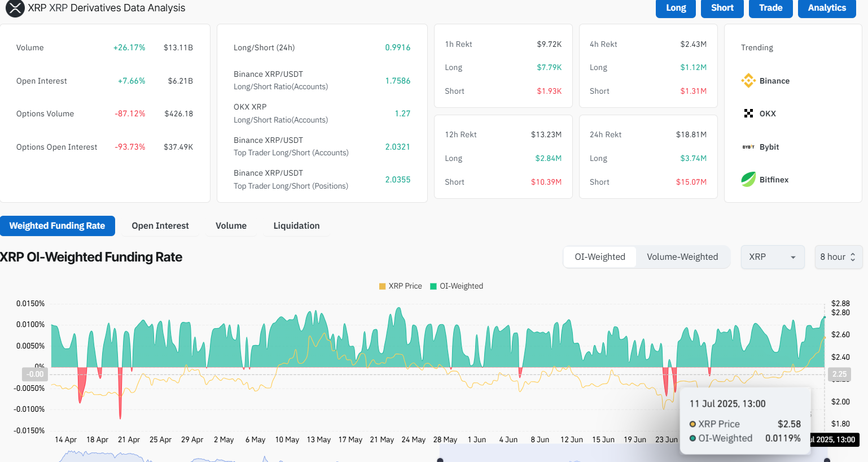Click the tooltip OI-Weighted value 0.0119%
The image size is (868, 462).
(783, 438)
